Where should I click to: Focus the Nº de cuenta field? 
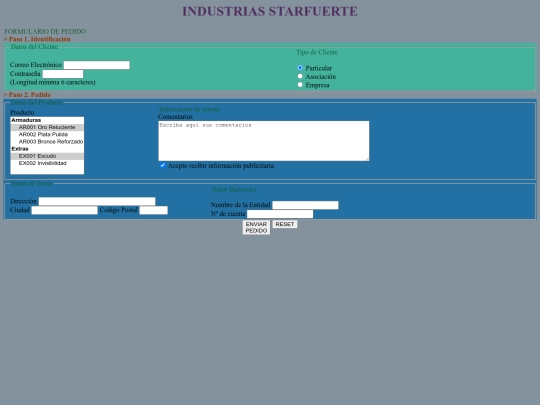click(x=280, y=214)
